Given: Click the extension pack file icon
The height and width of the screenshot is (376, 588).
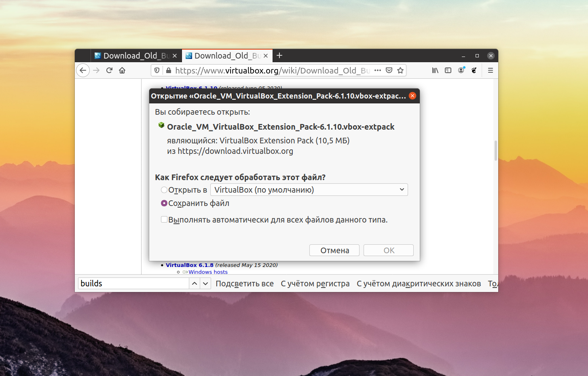Looking at the screenshot, I should [x=161, y=126].
